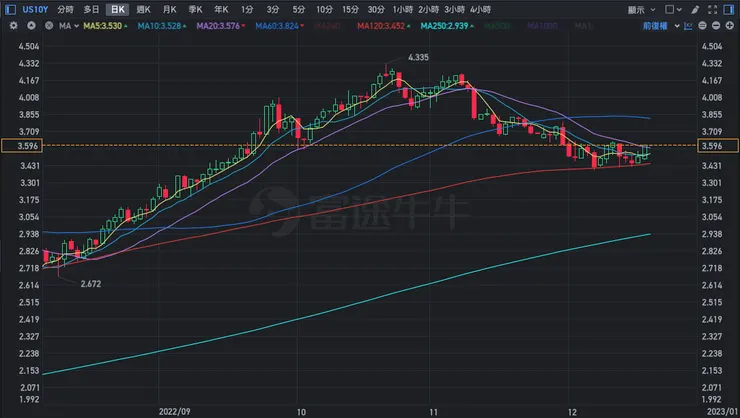Click the 10 month marker on time axis

point(301,412)
